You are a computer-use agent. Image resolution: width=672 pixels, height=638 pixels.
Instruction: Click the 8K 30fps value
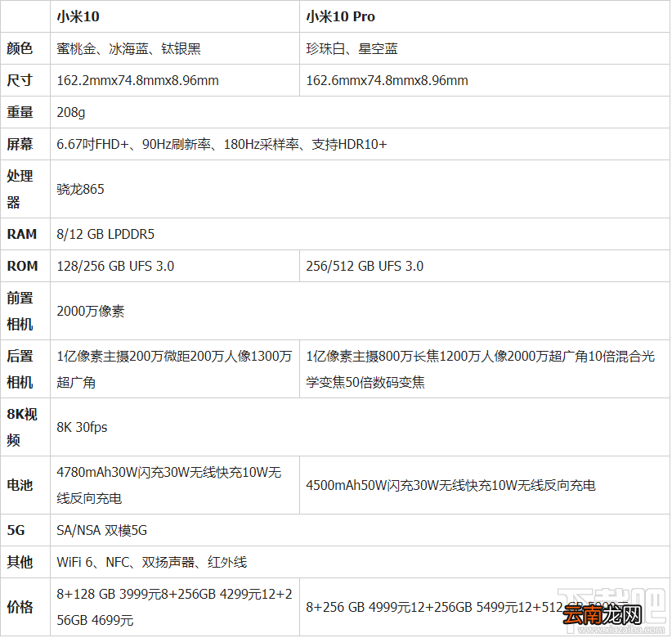click(x=82, y=427)
